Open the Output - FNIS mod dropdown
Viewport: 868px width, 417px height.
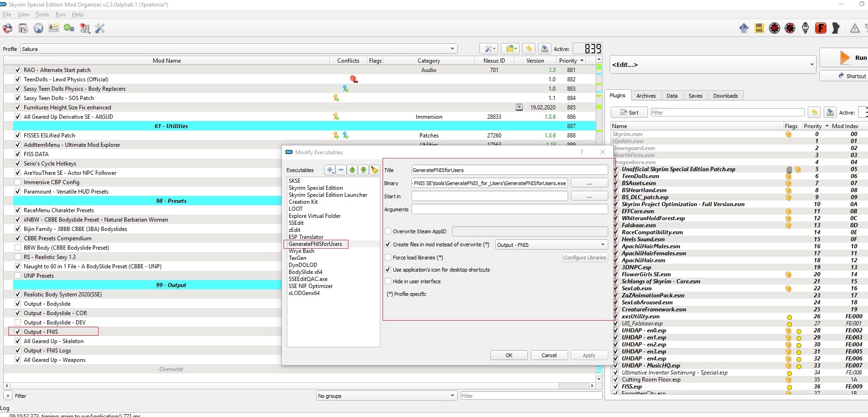(x=551, y=245)
